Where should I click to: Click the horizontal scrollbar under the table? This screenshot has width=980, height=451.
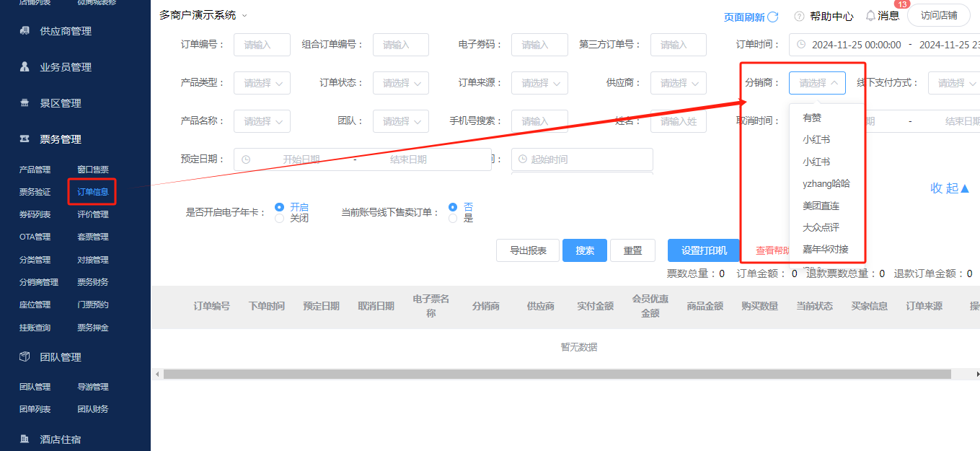tap(557, 374)
